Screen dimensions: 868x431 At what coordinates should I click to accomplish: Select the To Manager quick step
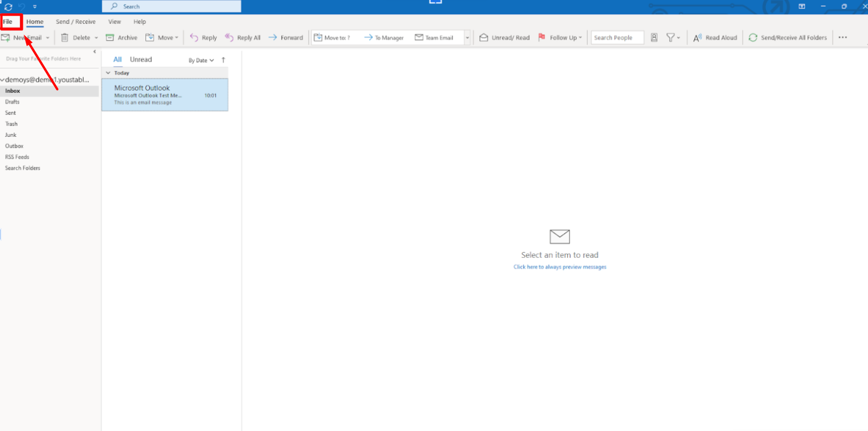coord(384,38)
